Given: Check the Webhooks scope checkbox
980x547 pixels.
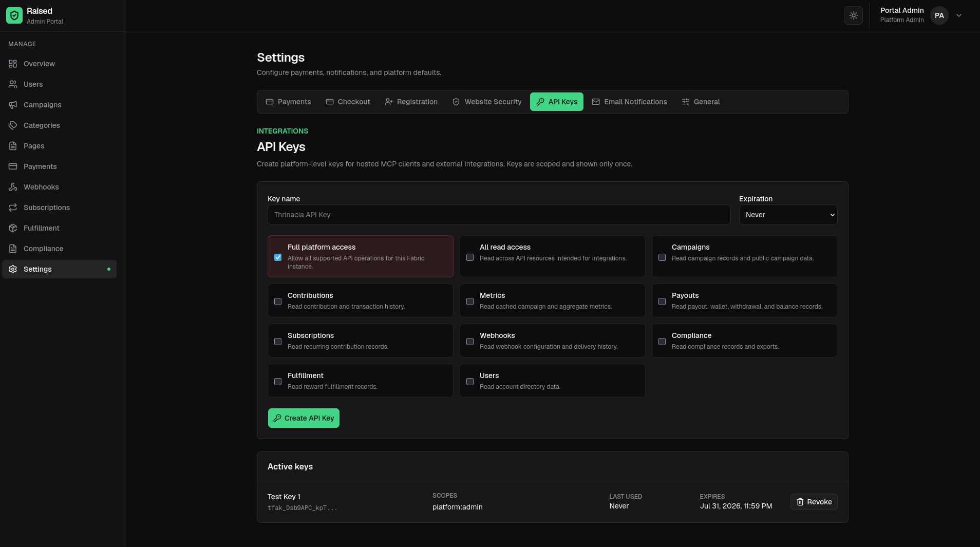Looking at the screenshot, I should pyautogui.click(x=470, y=342).
